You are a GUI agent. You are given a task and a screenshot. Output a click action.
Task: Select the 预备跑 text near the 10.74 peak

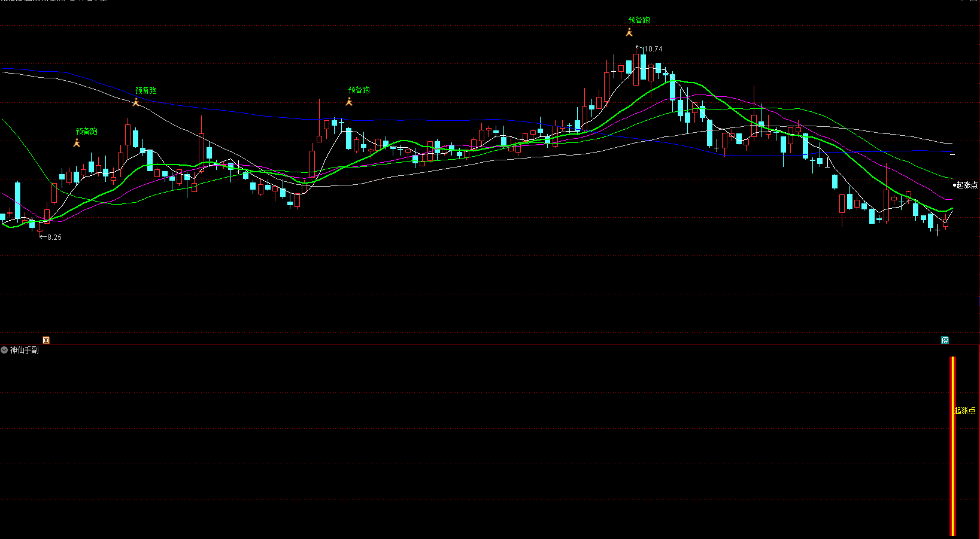coord(639,20)
